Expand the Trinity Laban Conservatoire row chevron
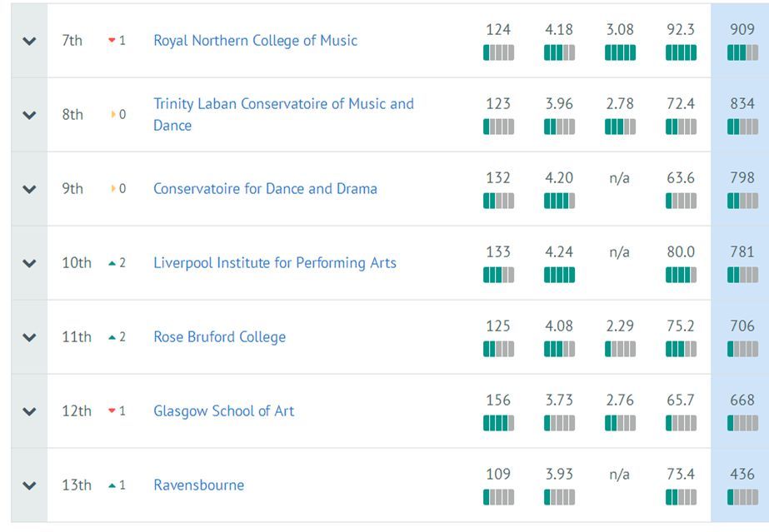 tap(29, 115)
